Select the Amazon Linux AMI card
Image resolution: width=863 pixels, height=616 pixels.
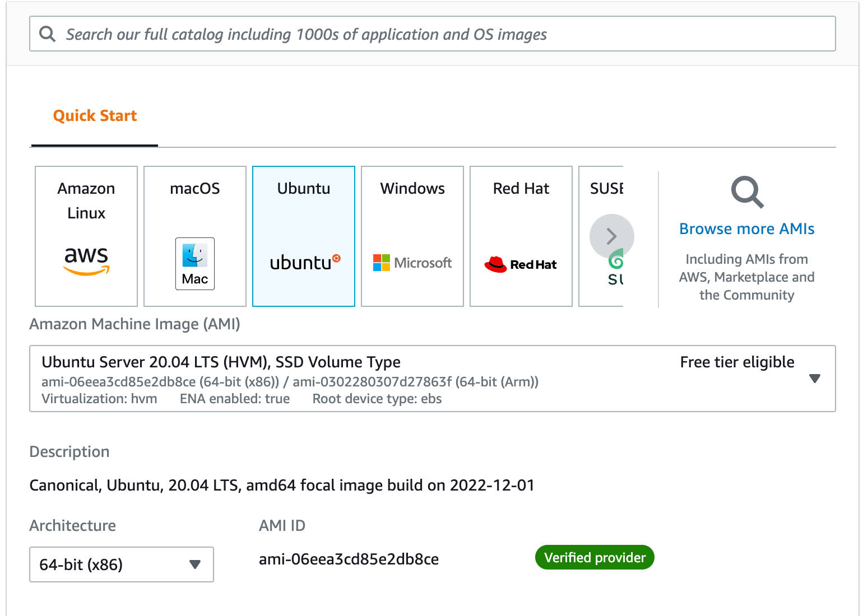point(86,236)
